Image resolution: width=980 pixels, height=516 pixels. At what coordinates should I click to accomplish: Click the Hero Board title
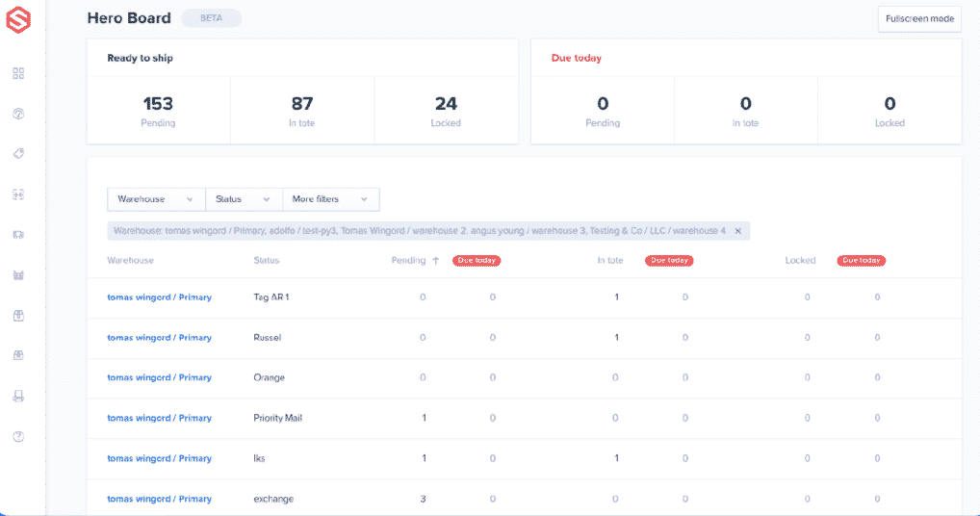[129, 18]
